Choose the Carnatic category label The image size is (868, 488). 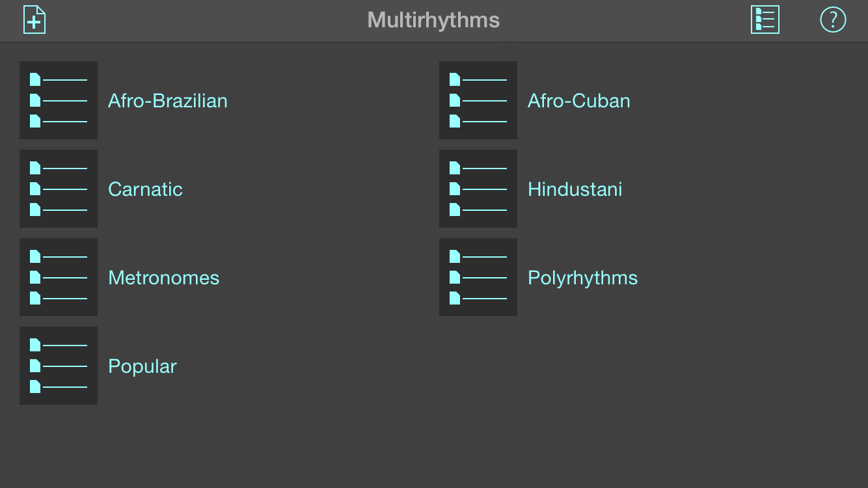tap(145, 189)
